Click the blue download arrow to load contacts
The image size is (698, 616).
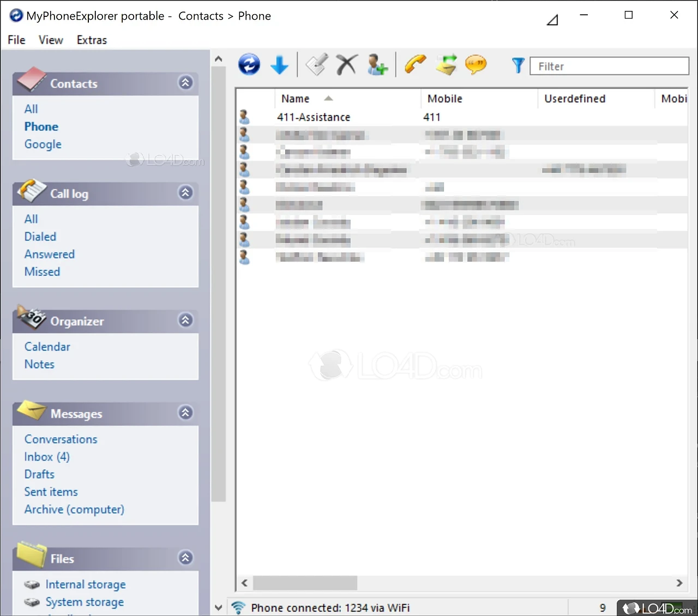coord(280,64)
